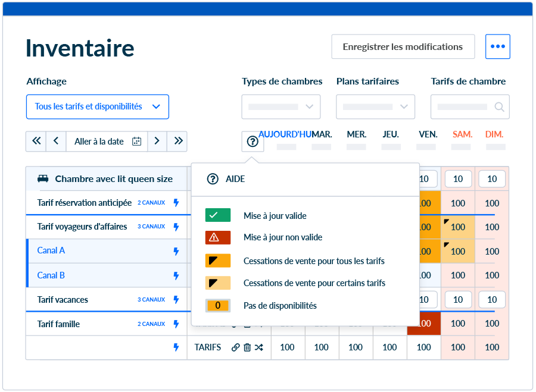Screen dimensions: 536x392
Task: Skip forward with the double-right arrows
Action: pyautogui.click(x=178, y=142)
